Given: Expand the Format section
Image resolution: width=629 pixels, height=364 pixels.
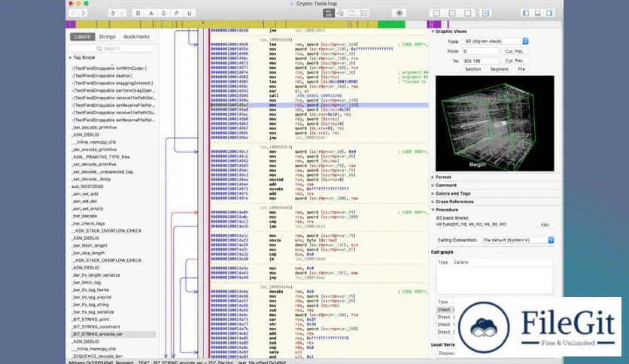Looking at the screenshot, I should tap(433, 177).
